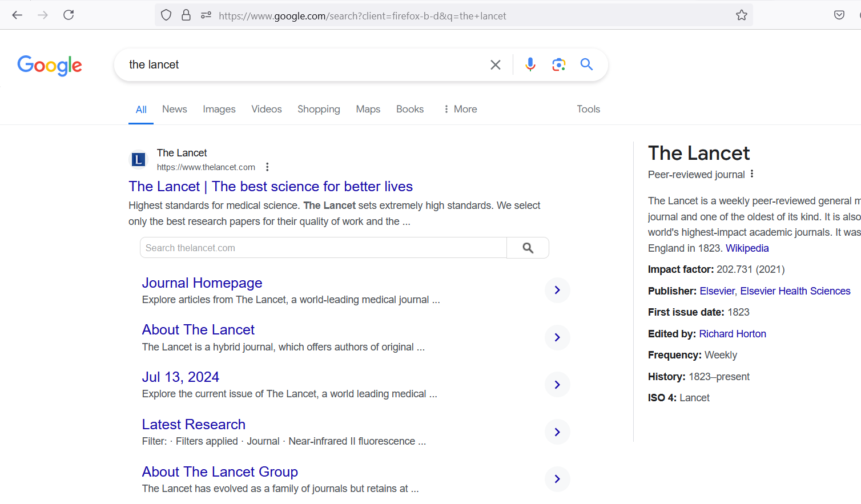Click the History 1823–present text
Screen dimensions: 861x504
(x=699, y=377)
